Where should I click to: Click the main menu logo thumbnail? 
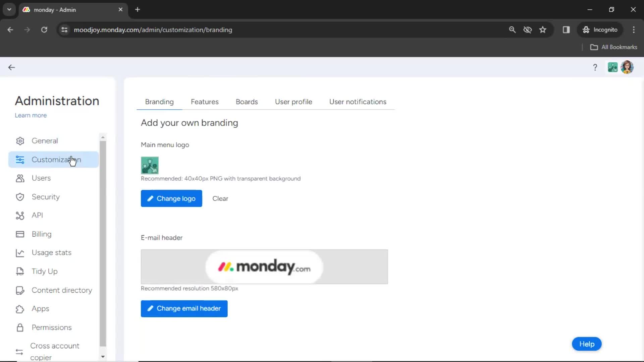pos(150,165)
